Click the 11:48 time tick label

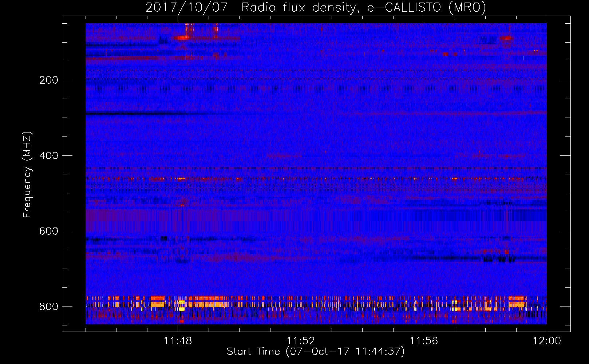[x=178, y=341]
